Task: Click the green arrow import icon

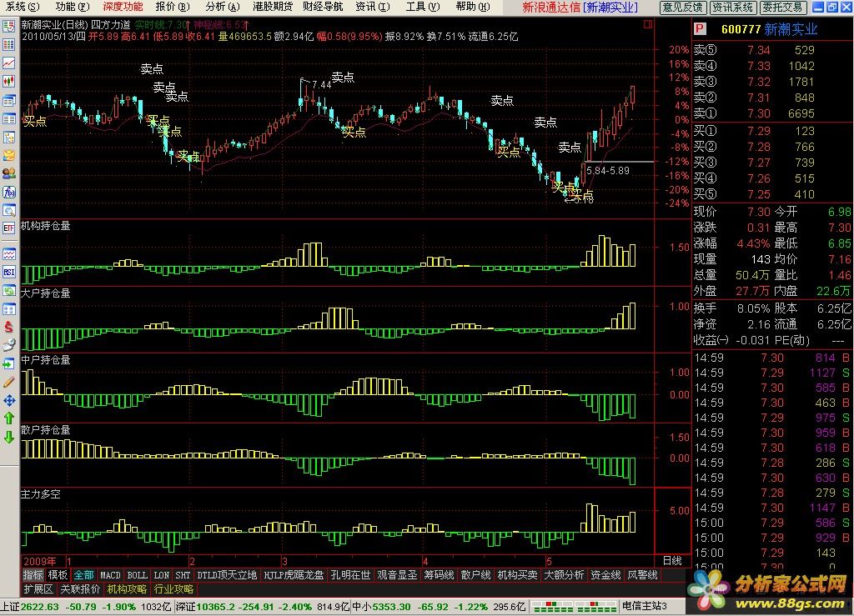Action: click(x=8, y=363)
